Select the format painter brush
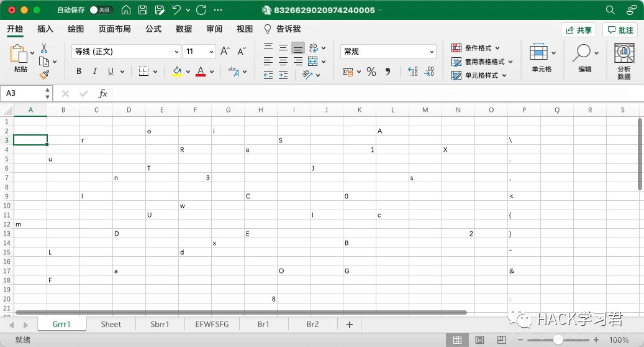The image size is (644, 347). pos(44,75)
